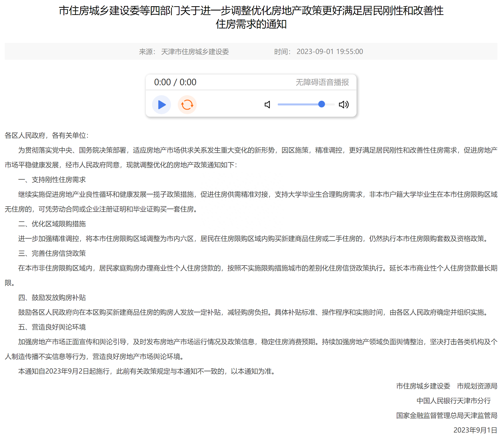Click heading 三、完善住房信贷政策
The image size is (504, 439).
52,253
